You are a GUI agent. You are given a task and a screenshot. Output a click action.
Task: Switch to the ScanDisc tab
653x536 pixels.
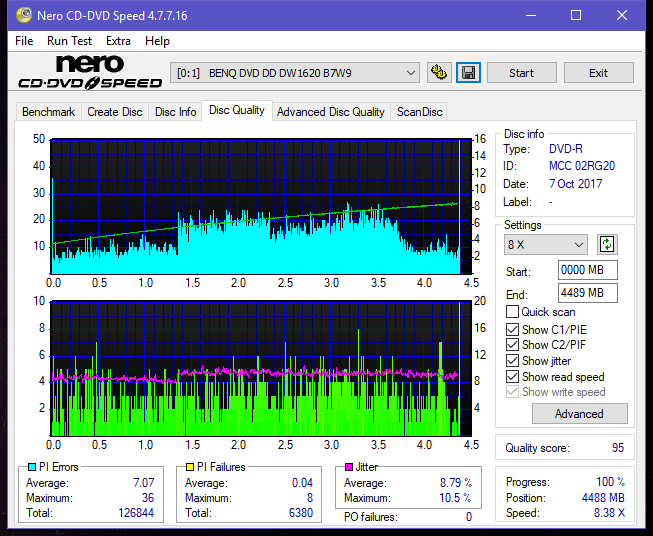(419, 112)
